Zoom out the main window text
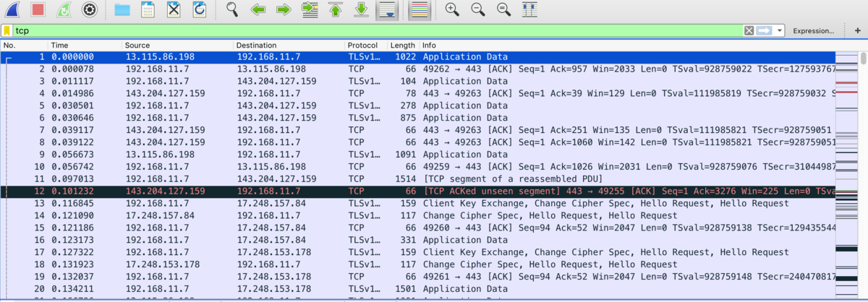The height and width of the screenshot is (302, 868). [477, 10]
